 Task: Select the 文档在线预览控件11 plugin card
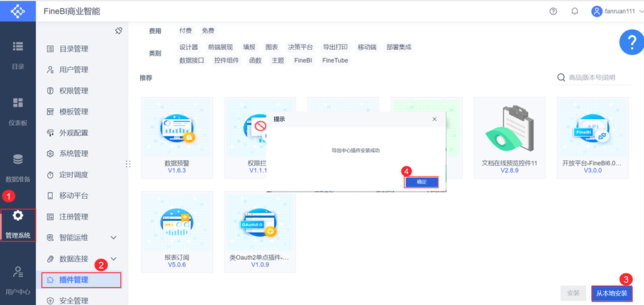(509, 138)
